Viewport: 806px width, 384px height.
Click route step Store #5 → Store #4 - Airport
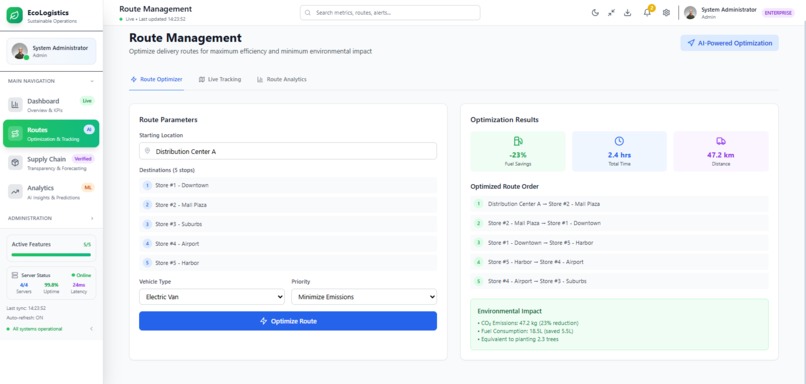pyautogui.click(x=619, y=262)
